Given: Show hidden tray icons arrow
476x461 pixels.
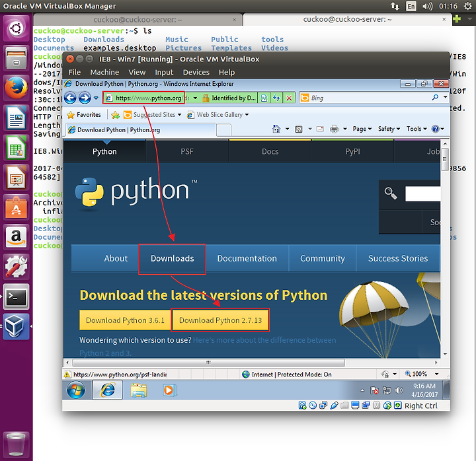Looking at the screenshot, I should click(362, 390).
